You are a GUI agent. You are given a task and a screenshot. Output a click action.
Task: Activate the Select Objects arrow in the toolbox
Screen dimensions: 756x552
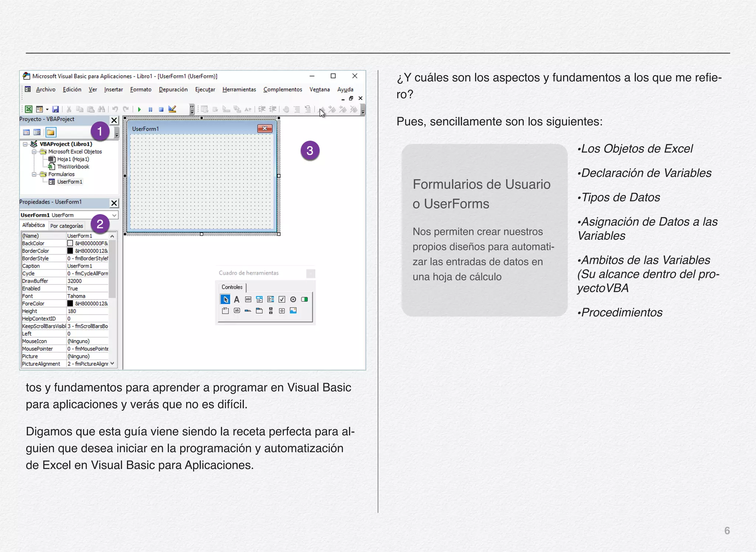coord(225,299)
